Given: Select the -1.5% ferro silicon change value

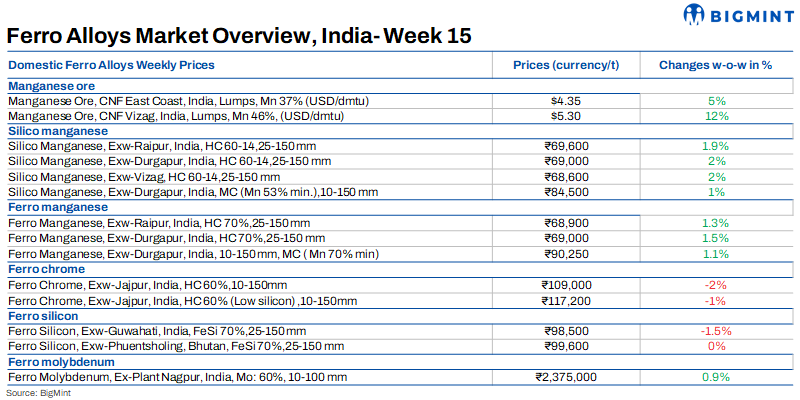Looking at the screenshot, I should tap(715, 331).
